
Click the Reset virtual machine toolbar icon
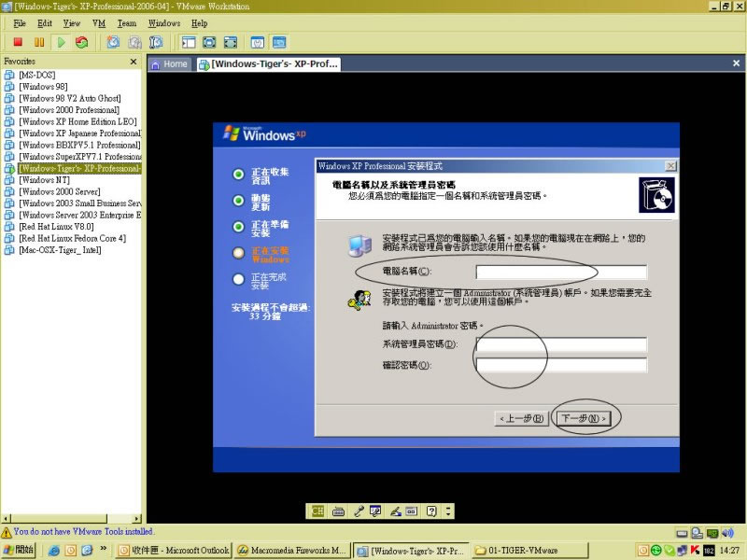tap(82, 42)
